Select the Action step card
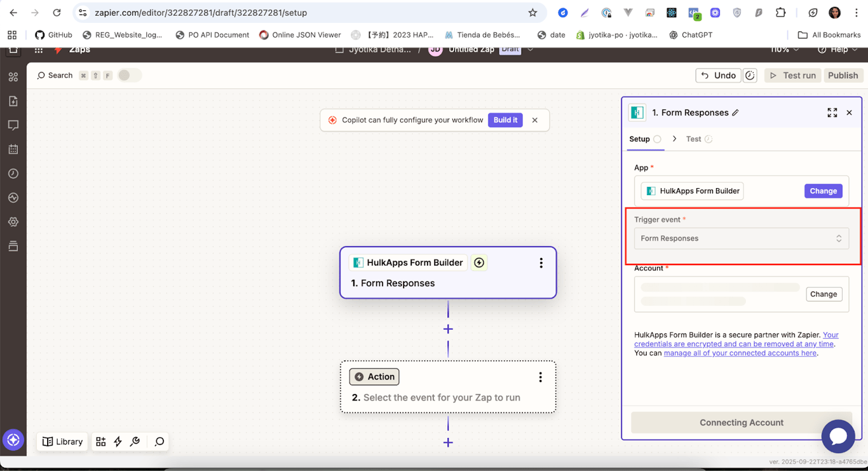The width and height of the screenshot is (868, 471). tap(448, 387)
